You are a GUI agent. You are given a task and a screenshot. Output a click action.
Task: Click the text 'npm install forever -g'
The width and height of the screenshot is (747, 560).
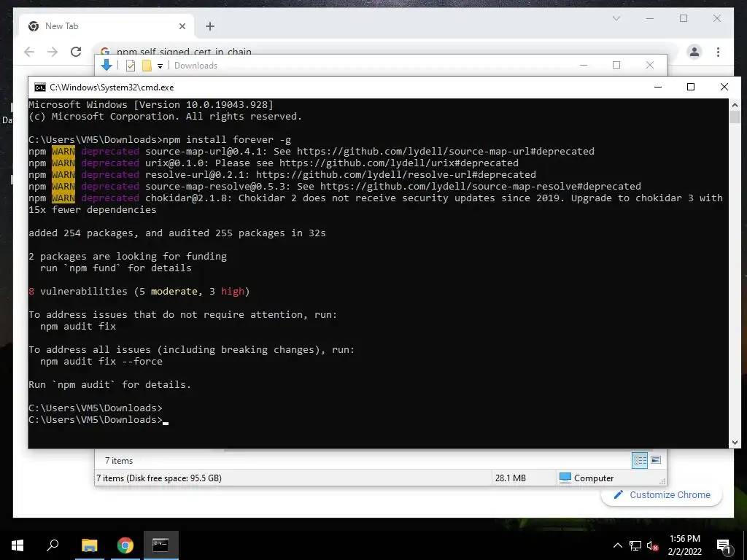(227, 139)
